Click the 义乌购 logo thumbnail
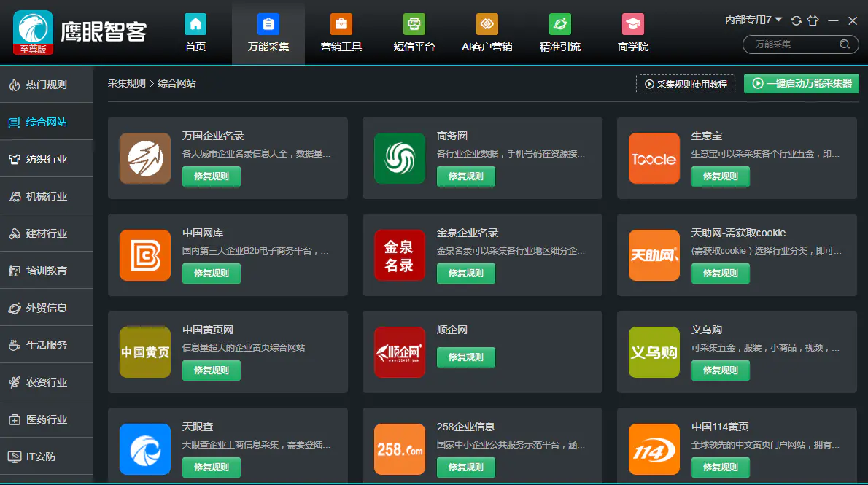868x485 pixels. click(x=654, y=352)
